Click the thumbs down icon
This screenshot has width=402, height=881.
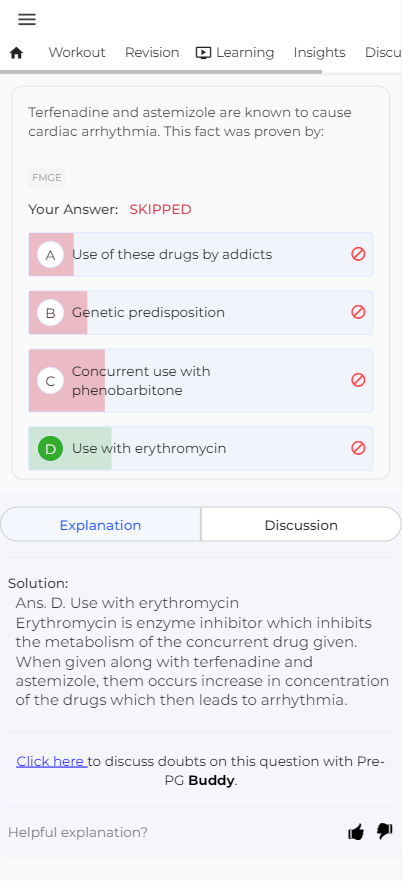coord(385,831)
